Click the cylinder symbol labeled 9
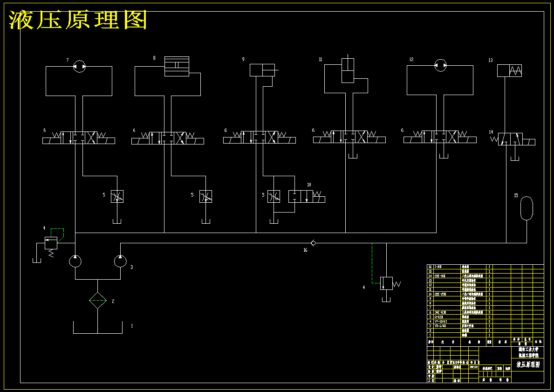 tap(264, 70)
